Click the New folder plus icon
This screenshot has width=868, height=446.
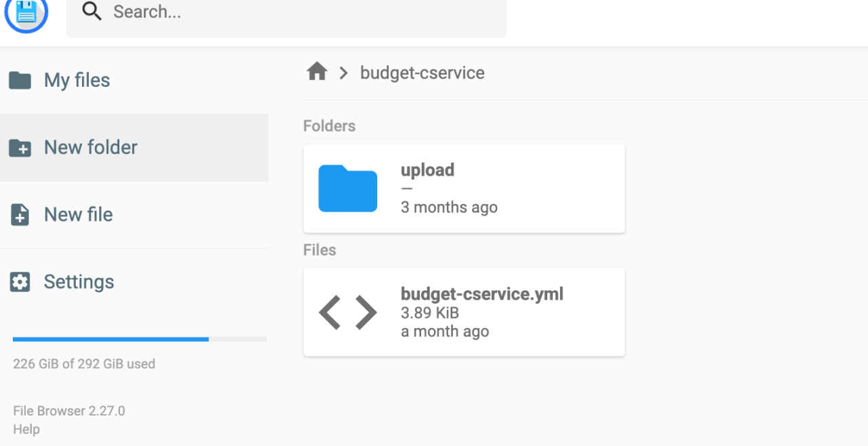20,148
